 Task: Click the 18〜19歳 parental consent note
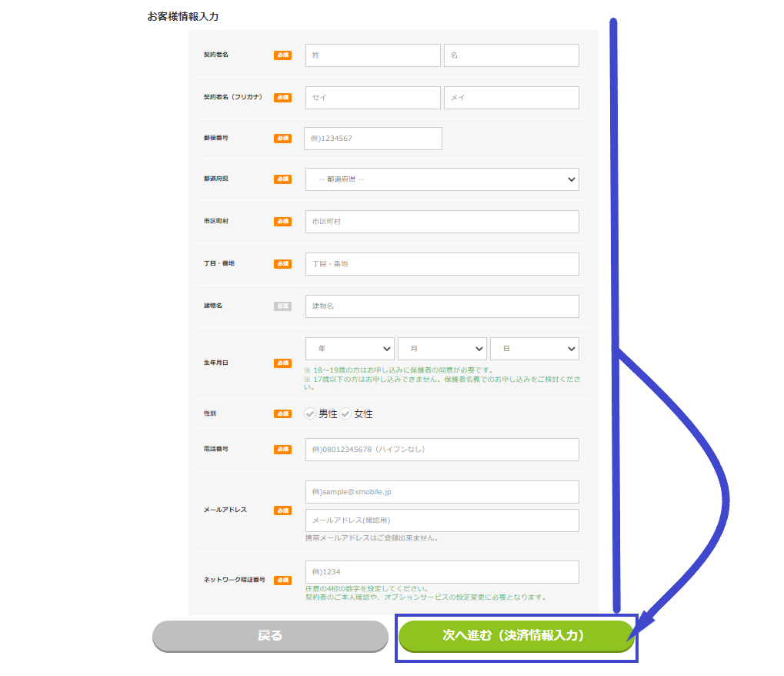(x=399, y=370)
